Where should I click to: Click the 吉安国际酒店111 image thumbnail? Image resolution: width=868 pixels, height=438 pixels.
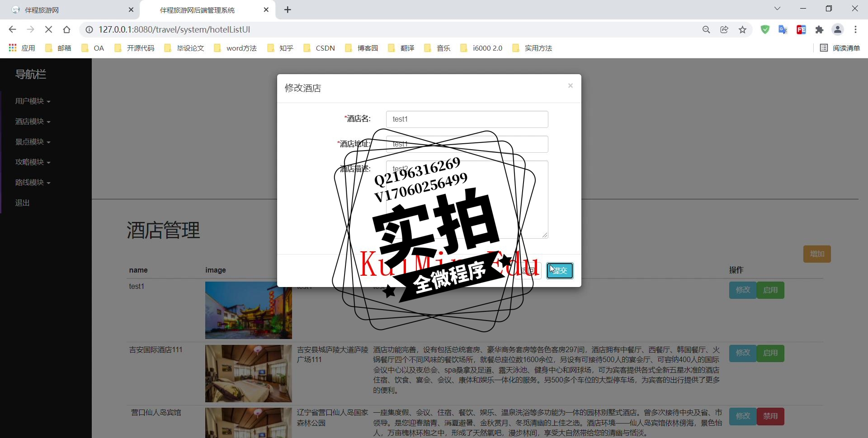coord(249,374)
